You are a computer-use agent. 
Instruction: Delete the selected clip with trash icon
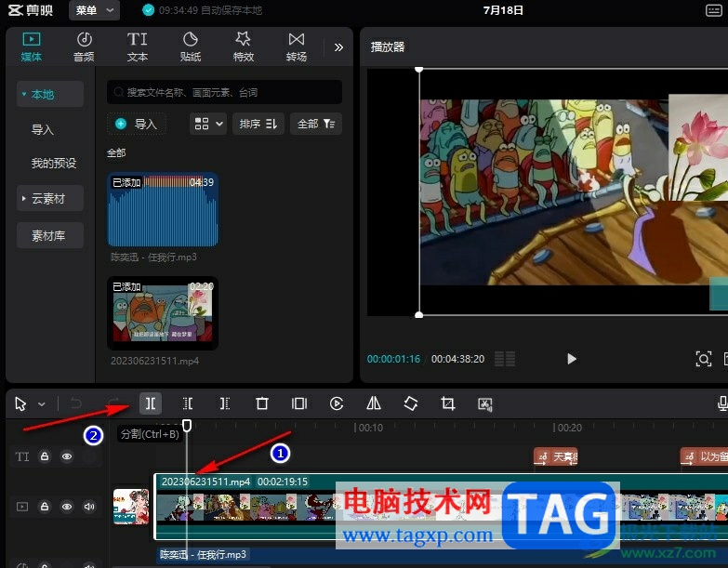click(x=262, y=403)
